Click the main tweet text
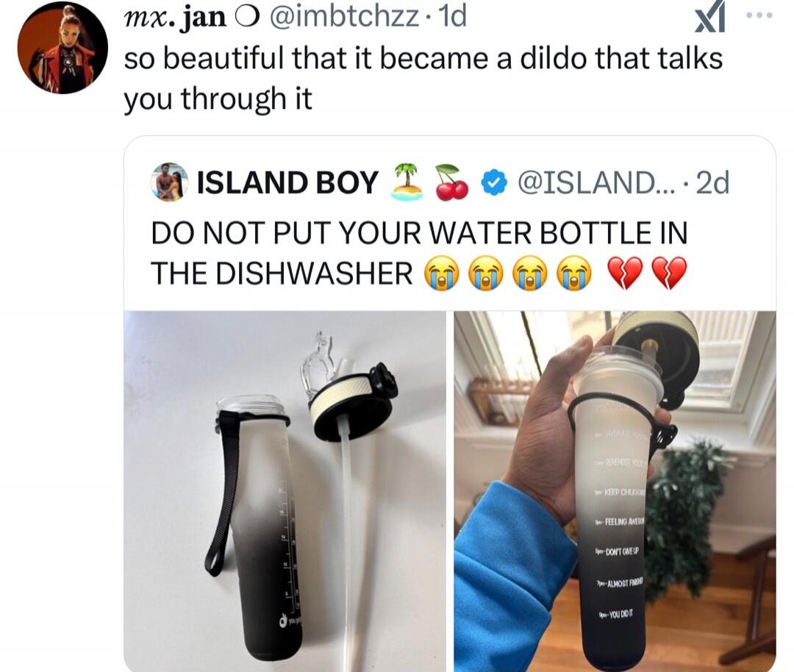Image resolution: width=794 pixels, height=672 pixels. click(x=423, y=78)
